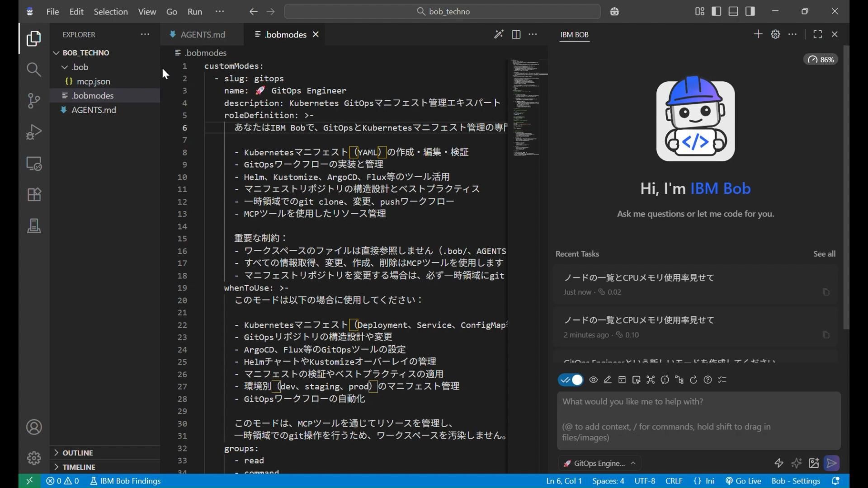This screenshot has width=868, height=488.
Task: Click the terminal window icon in Bob toolbar
Action: click(x=622, y=380)
